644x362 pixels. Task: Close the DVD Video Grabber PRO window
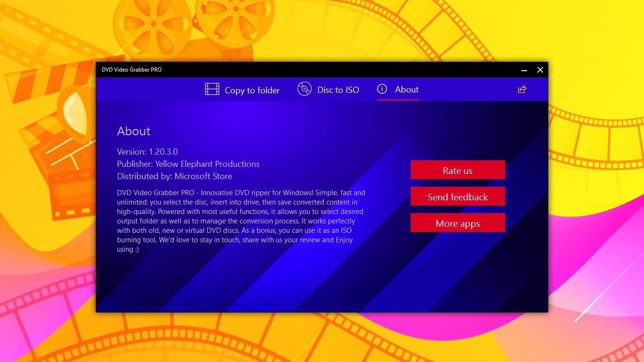(x=540, y=70)
